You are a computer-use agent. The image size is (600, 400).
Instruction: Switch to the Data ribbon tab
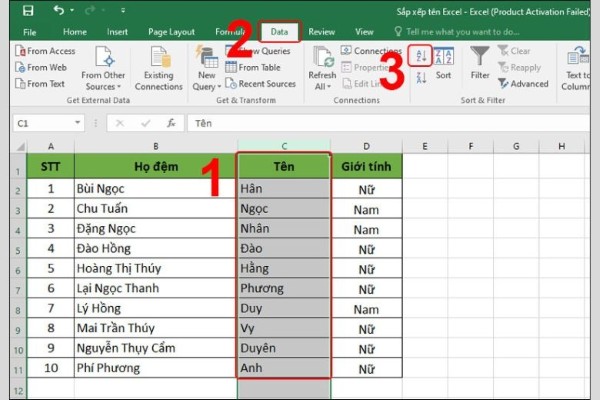pyautogui.click(x=279, y=31)
